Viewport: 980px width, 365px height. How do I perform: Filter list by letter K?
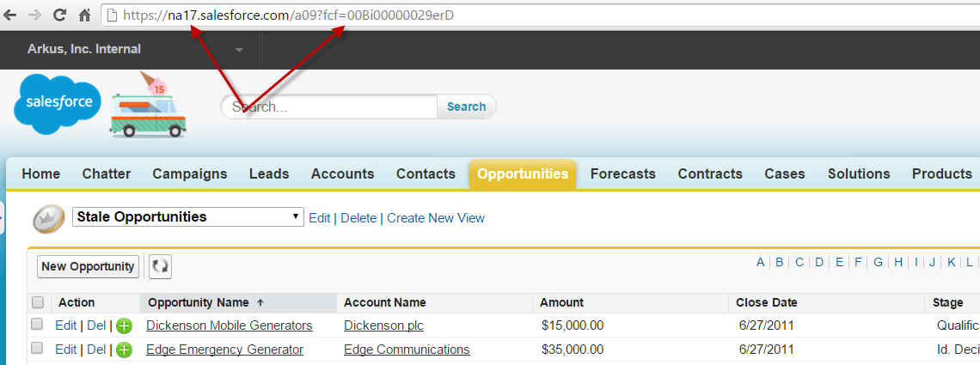coord(952,262)
